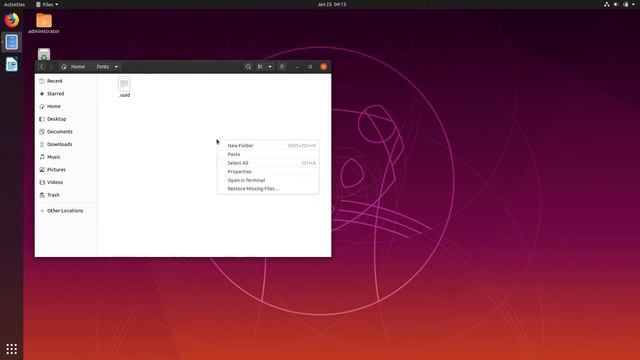Open Downloads in the sidebar
Viewport: 640px width, 360px height.
pos(66,144)
